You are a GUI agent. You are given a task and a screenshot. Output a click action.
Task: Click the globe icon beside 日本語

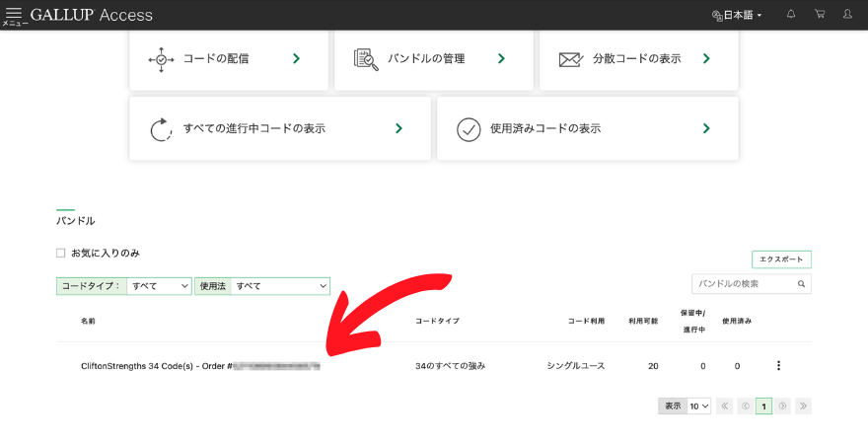(717, 15)
